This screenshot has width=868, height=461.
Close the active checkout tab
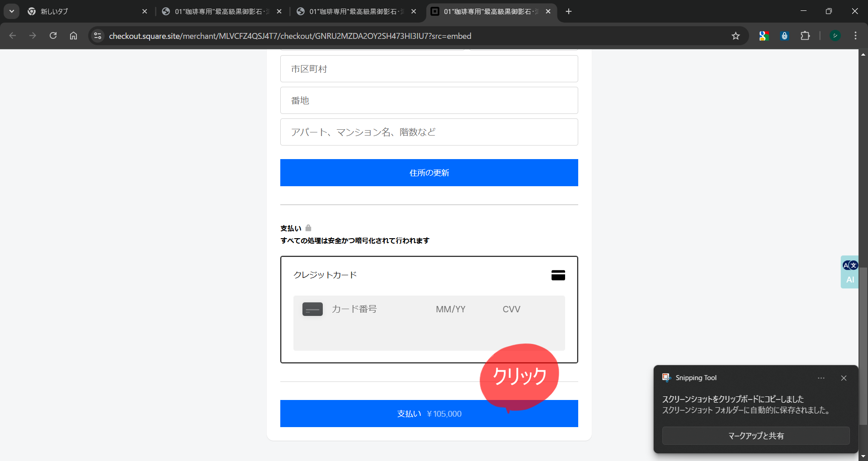click(x=548, y=11)
